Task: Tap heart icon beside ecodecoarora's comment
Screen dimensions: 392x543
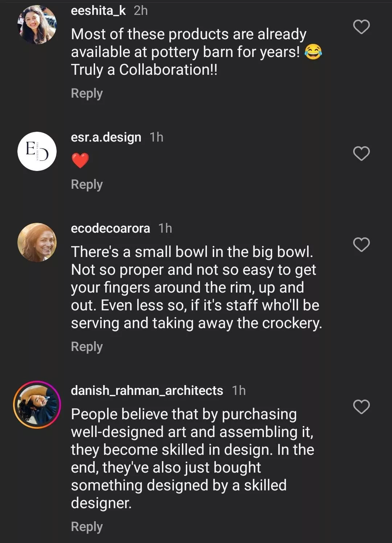Action: click(361, 245)
